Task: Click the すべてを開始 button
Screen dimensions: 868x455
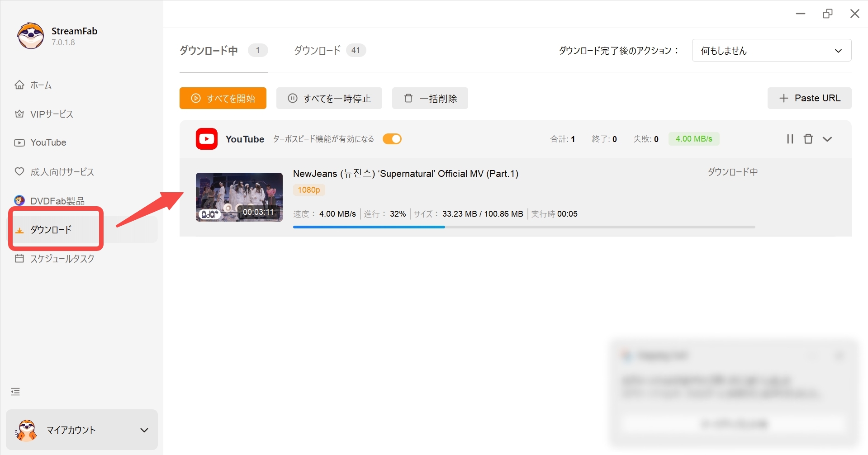Action: 223,98
